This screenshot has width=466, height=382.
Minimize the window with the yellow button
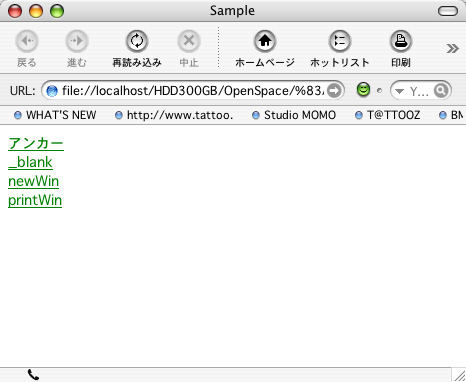coord(36,11)
